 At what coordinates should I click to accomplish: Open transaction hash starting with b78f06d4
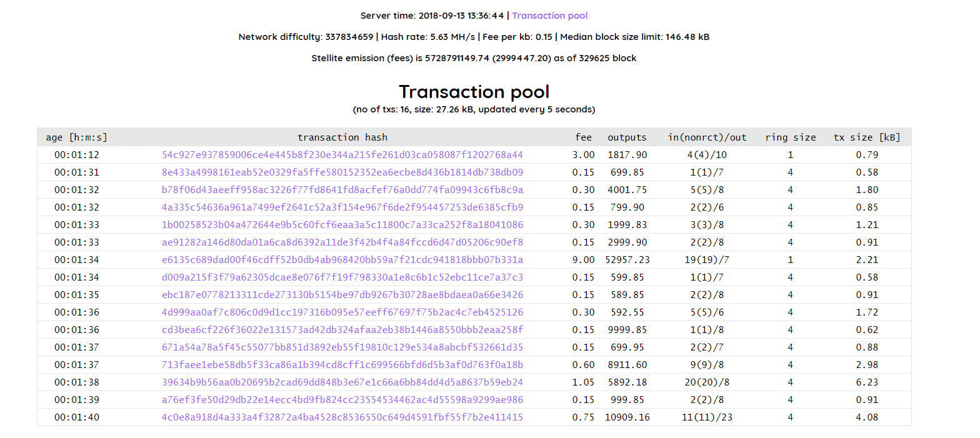pyautogui.click(x=342, y=190)
